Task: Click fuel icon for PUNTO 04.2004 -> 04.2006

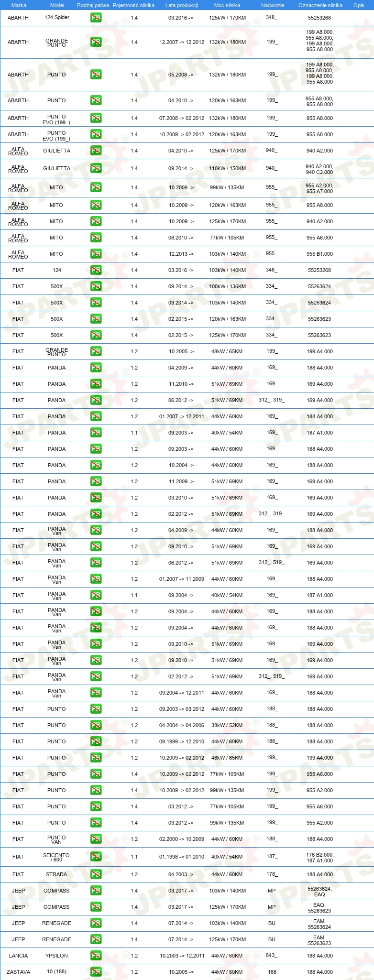Action: 96,725
